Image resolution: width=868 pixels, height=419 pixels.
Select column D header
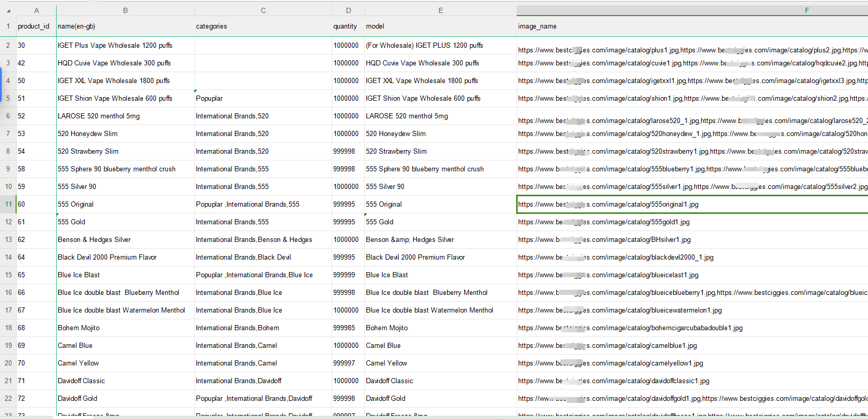348,10
